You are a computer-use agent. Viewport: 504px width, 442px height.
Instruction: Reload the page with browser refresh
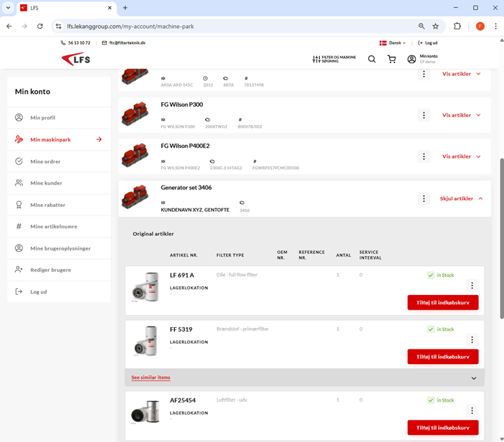coord(40,26)
